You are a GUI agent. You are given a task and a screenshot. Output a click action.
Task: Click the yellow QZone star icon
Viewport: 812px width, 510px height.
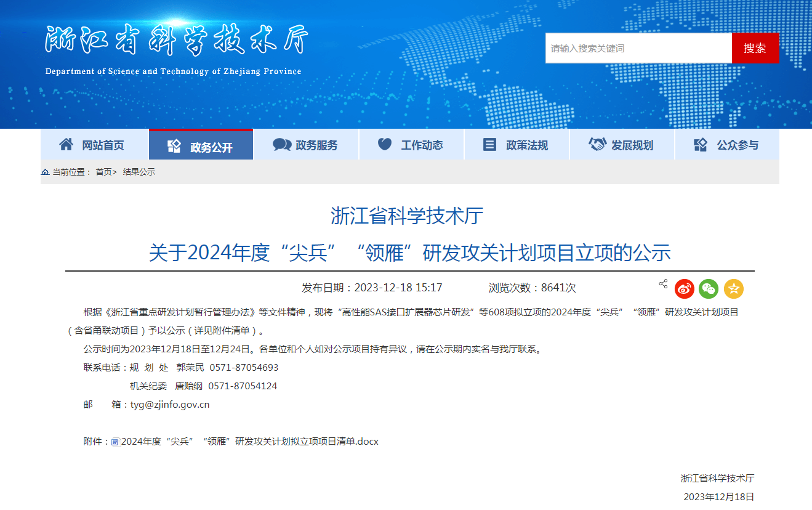point(733,289)
